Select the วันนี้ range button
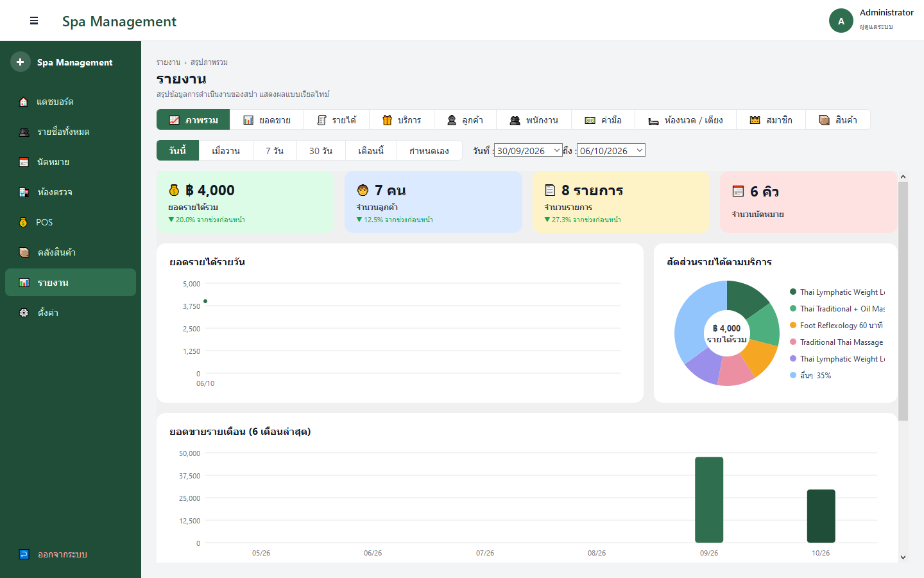 [178, 150]
